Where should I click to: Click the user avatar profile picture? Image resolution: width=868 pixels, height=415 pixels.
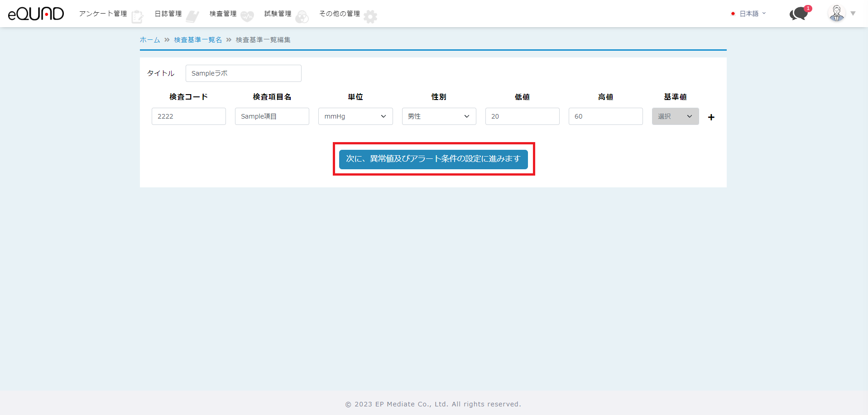click(837, 14)
